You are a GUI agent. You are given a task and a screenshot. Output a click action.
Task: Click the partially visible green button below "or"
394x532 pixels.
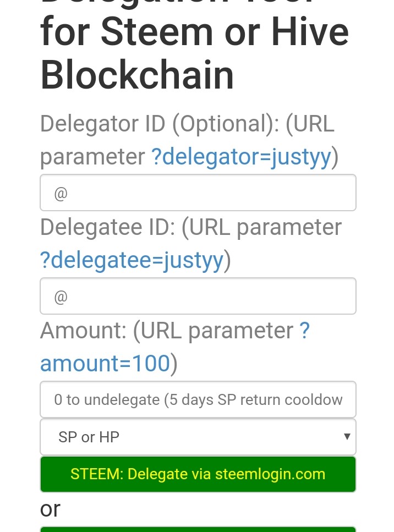(198, 529)
